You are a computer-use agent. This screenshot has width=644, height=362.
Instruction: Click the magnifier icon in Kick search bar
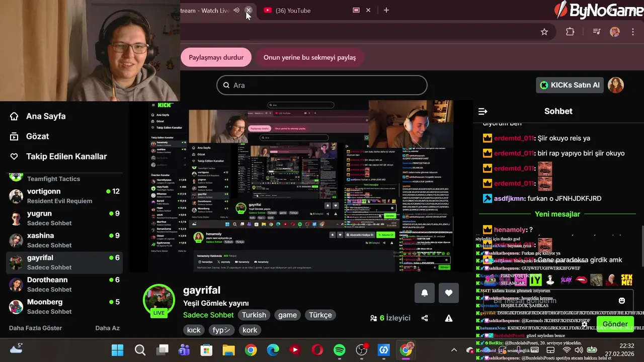[x=226, y=85]
